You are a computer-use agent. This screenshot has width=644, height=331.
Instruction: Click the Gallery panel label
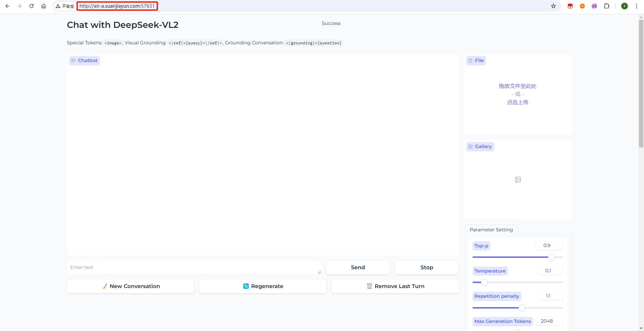pos(480,147)
